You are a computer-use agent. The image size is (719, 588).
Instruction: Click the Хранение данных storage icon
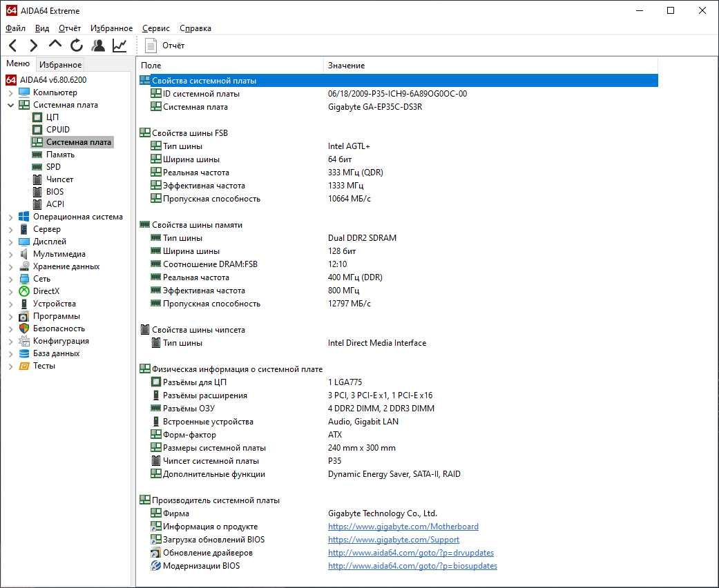pos(24,266)
